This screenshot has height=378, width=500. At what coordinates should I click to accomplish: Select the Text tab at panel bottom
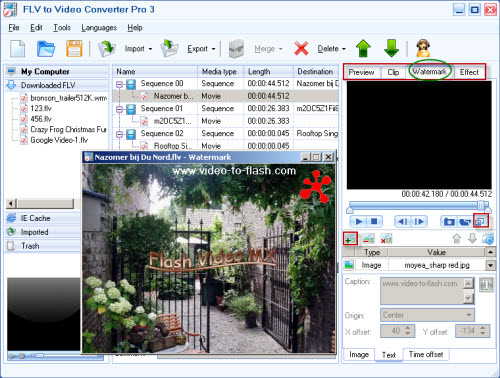[x=389, y=355]
